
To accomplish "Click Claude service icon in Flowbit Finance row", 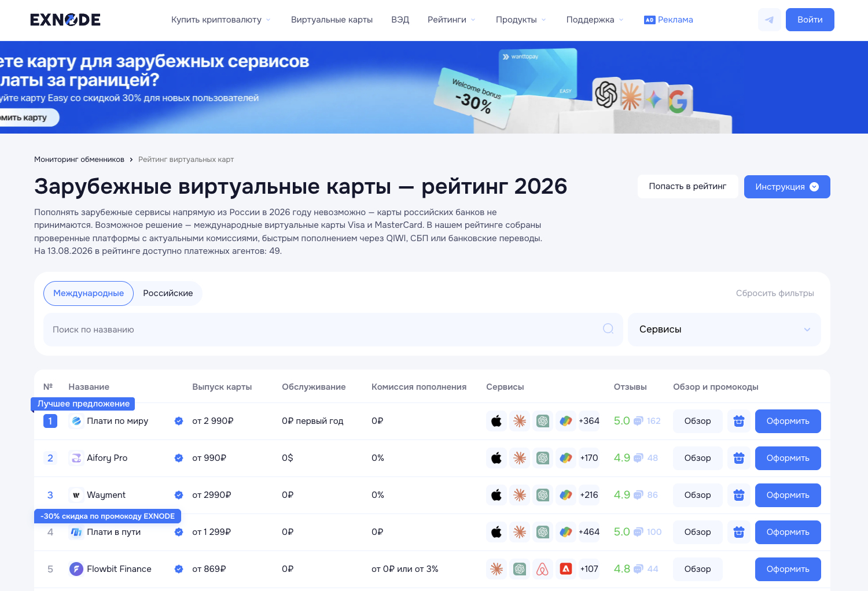I will [x=496, y=569].
